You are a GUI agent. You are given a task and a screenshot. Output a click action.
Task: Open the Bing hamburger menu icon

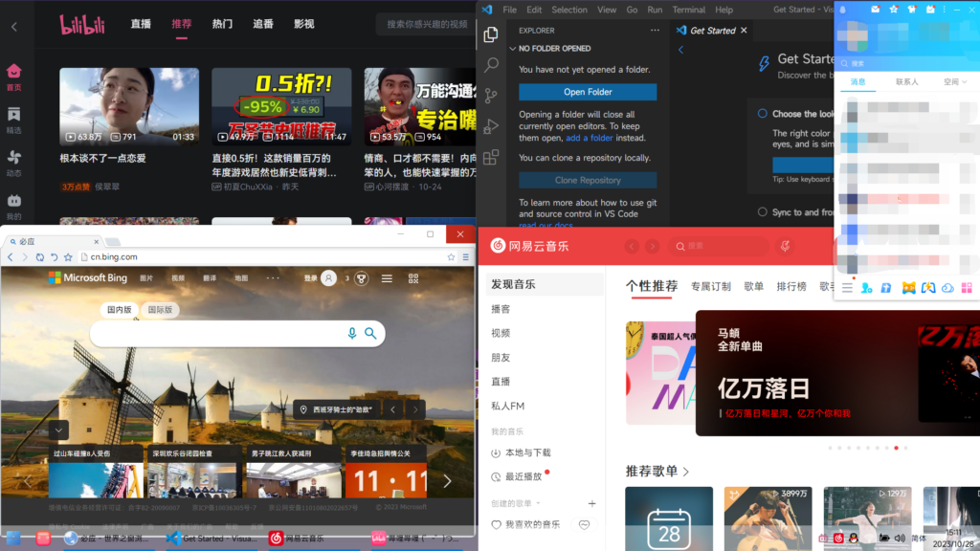point(387,278)
